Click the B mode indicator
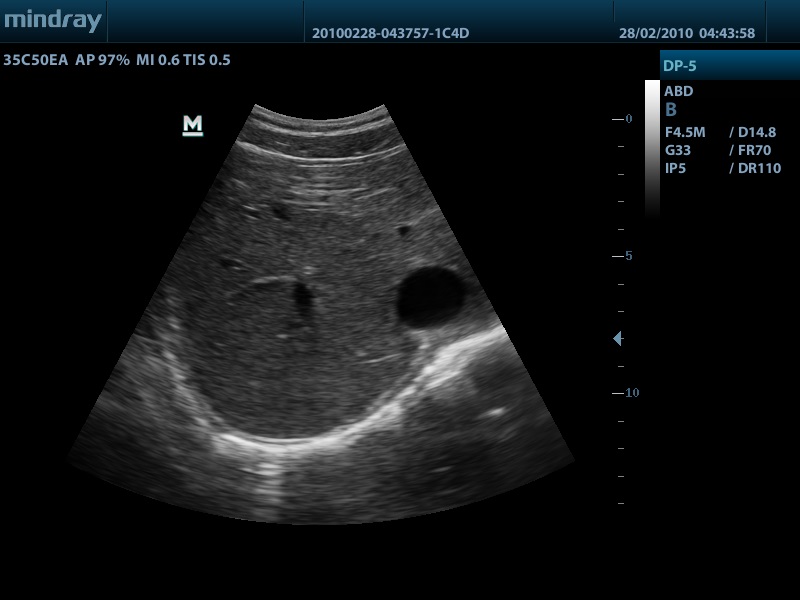Screen dimensions: 800x600 pos(671,110)
